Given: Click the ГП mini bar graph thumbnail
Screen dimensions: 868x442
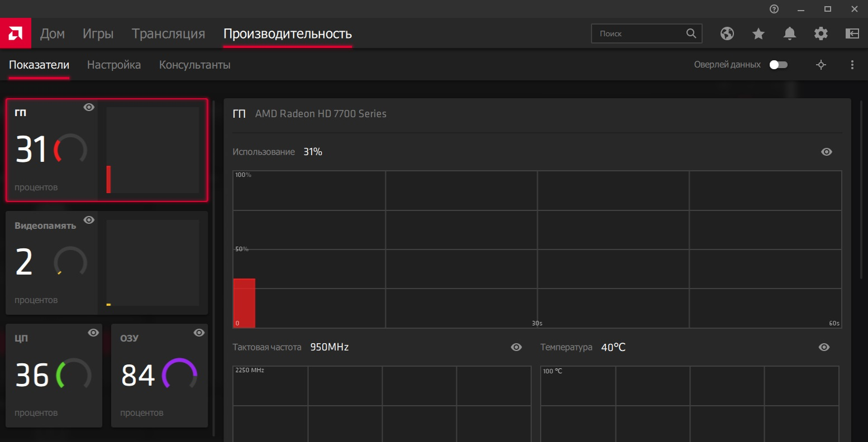Looking at the screenshot, I should click(x=152, y=150).
